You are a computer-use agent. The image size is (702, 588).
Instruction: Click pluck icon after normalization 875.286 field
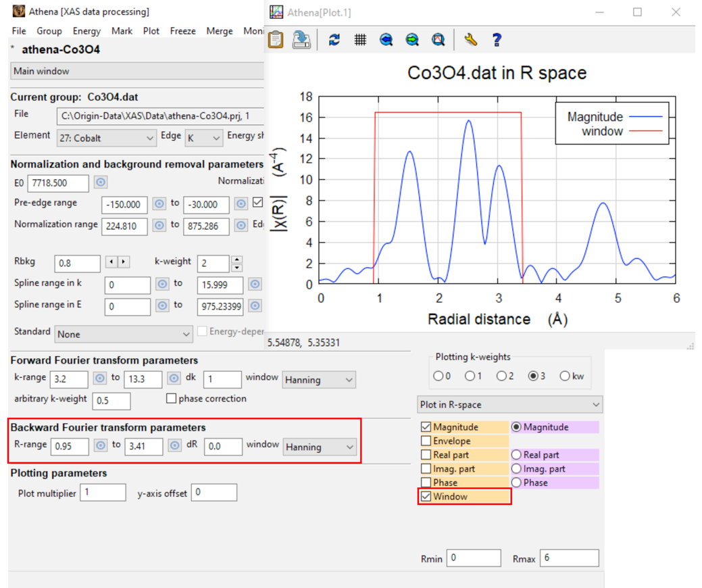pyautogui.click(x=241, y=225)
